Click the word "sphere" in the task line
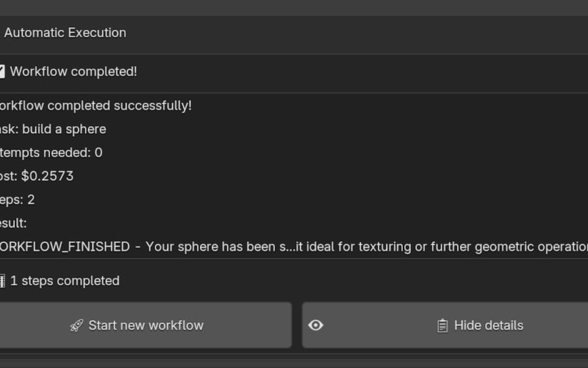 click(87, 129)
